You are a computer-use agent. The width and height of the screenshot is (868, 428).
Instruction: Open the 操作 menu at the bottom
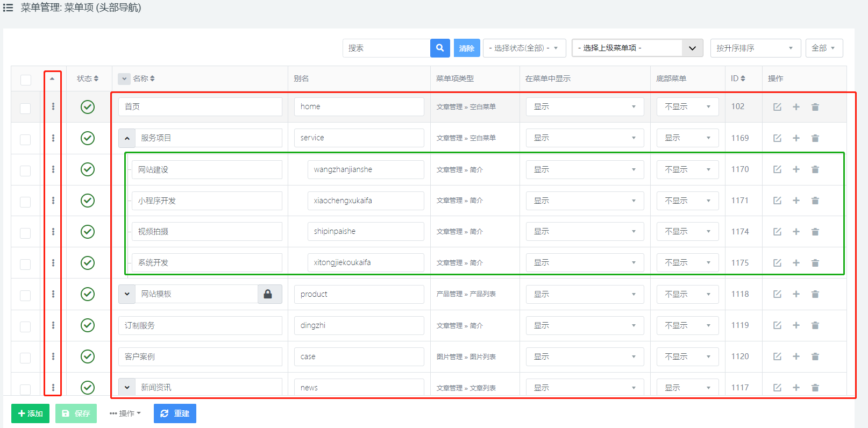[125, 413]
